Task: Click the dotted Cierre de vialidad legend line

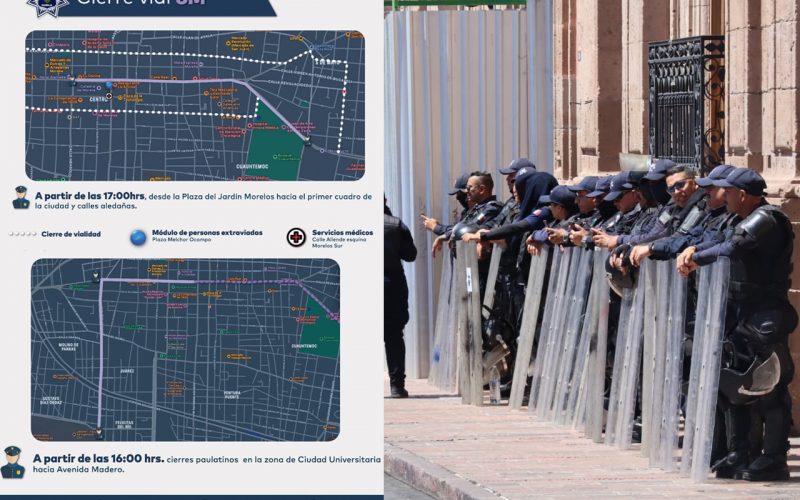Action: [23, 234]
